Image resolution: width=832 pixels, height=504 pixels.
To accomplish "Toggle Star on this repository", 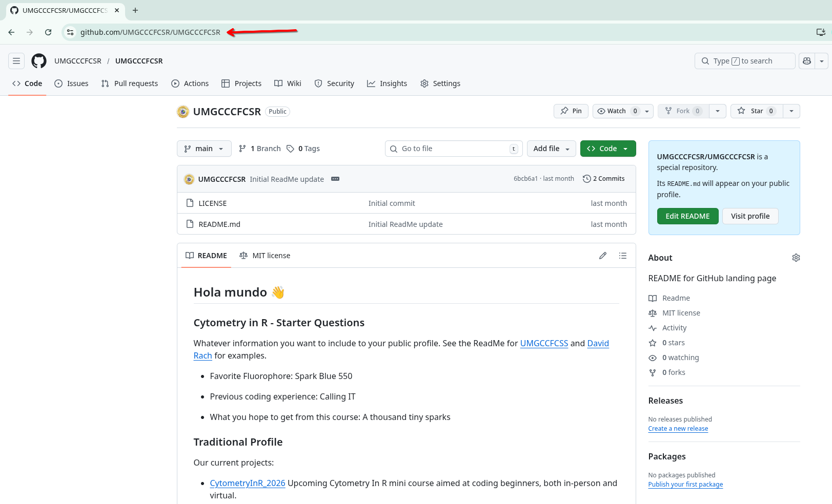I will [757, 111].
